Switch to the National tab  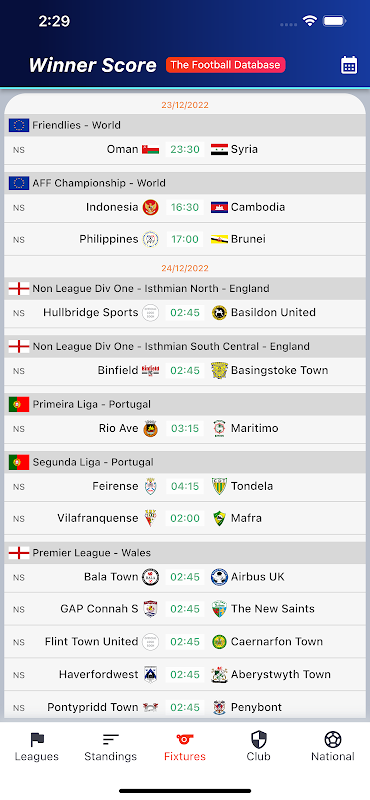333,747
